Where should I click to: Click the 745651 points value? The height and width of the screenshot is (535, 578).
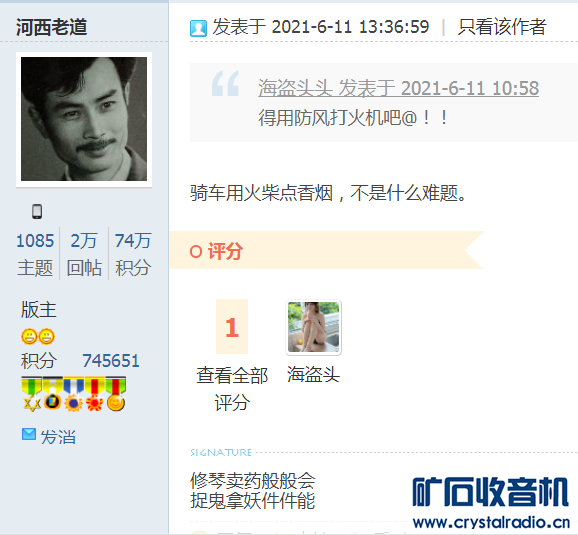click(111, 361)
